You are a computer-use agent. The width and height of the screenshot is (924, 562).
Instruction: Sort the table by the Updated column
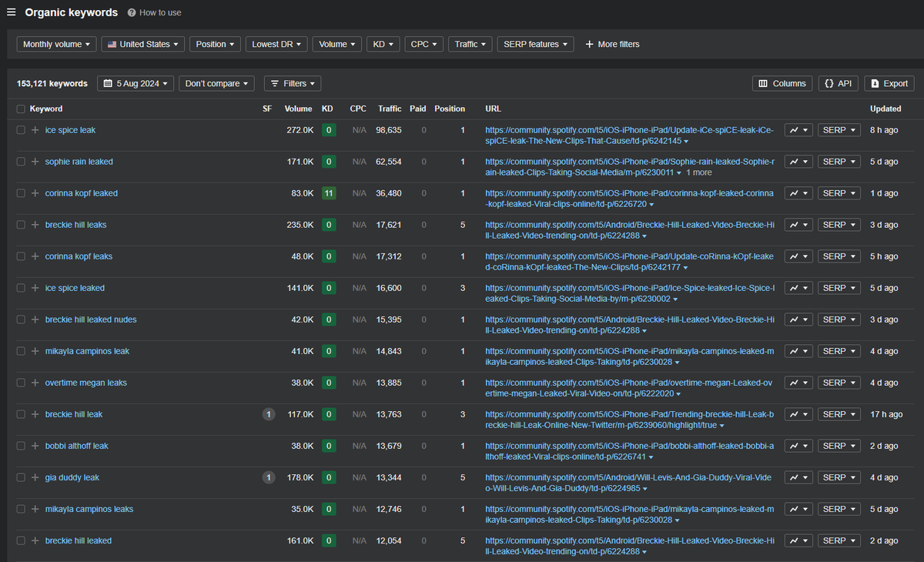click(885, 109)
